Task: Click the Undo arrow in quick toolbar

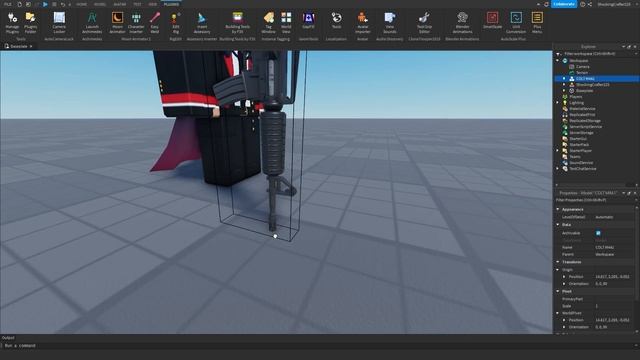Action: click(62, 4)
